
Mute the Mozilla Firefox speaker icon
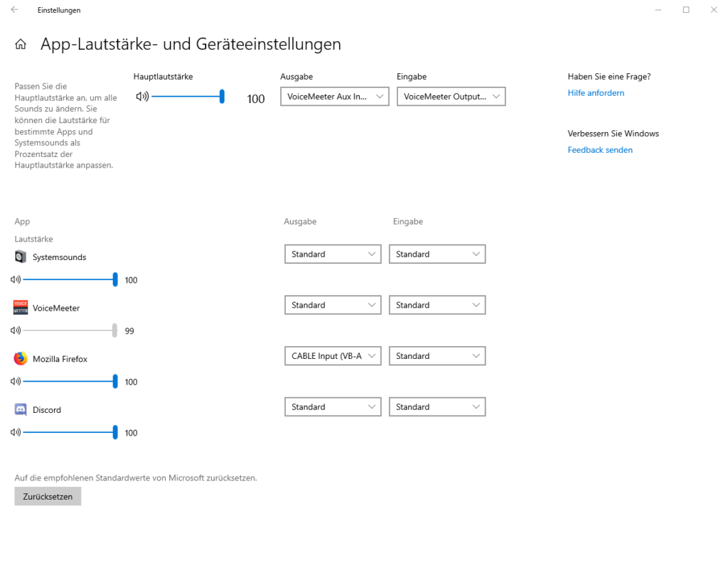click(16, 381)
